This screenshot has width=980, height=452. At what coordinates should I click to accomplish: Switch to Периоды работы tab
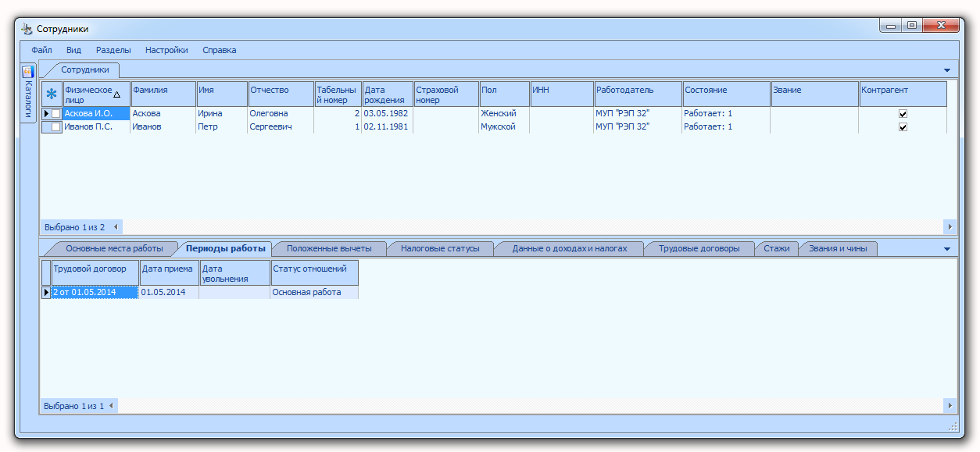[x=226, y=249]
